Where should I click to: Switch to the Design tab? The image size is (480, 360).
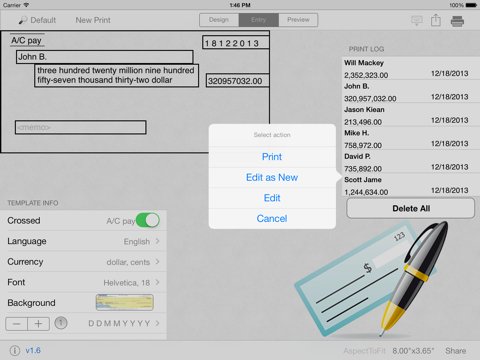pos(219,20)
